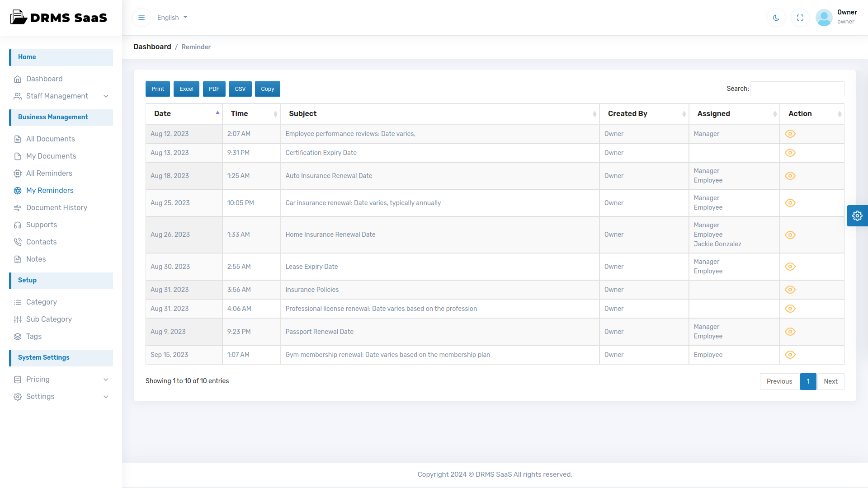View the Certification Expiry Date reminder
The height and width of the screenshot is (488, 868).
pos(790,153)
